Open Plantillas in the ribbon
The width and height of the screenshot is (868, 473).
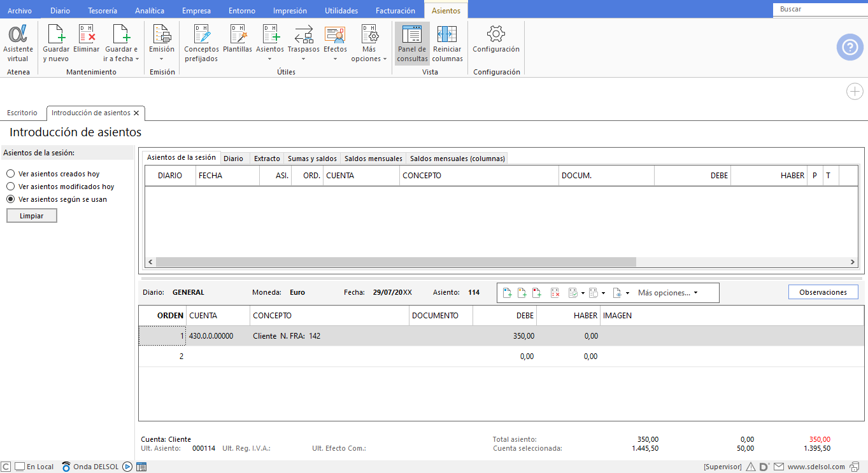[238, 39]
